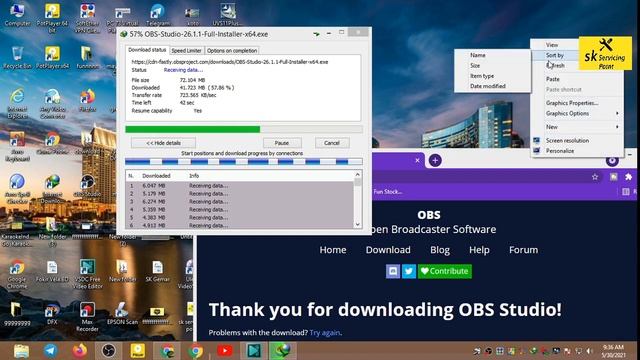Open the YouTube icon in the taskbar
The image size is (640, 360).
pos(224,351)
